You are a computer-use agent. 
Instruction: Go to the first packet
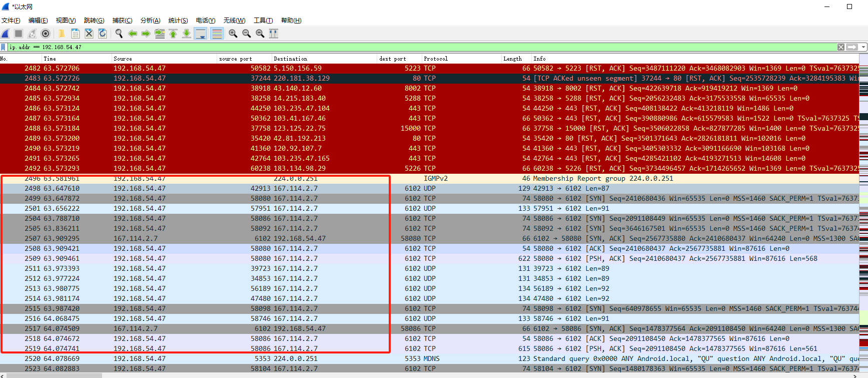[173, 34]
